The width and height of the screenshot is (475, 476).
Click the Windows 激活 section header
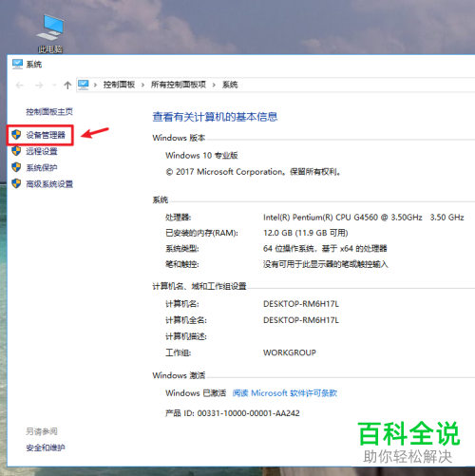(179, 375)
